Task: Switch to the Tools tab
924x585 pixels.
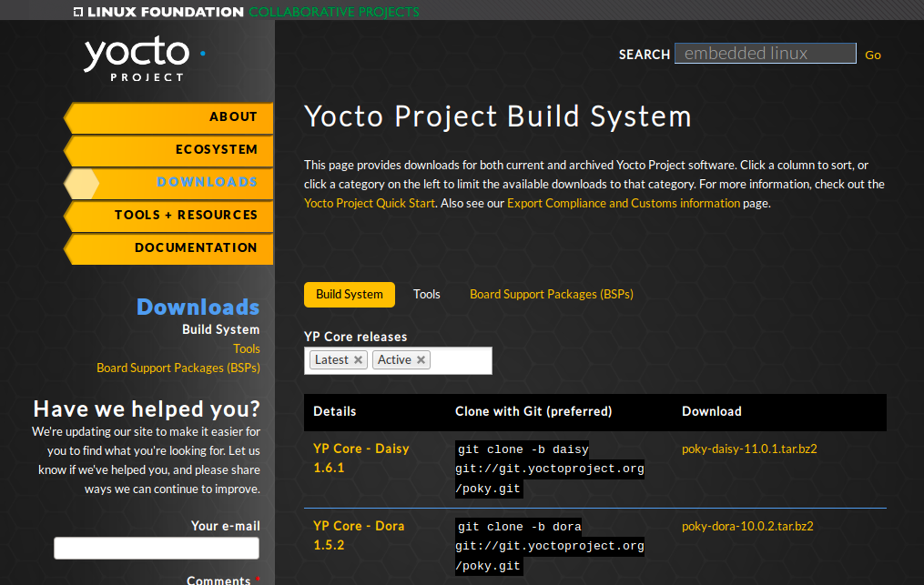Action: tap(426, 294)
